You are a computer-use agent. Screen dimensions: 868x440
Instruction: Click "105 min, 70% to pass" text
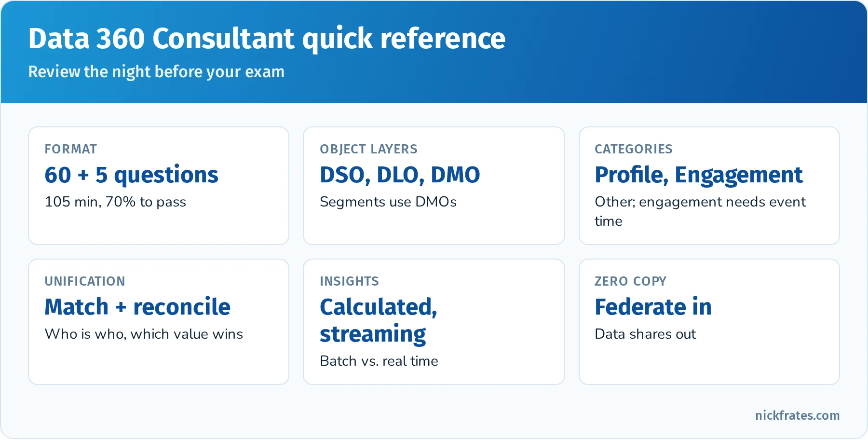[115, 202]
